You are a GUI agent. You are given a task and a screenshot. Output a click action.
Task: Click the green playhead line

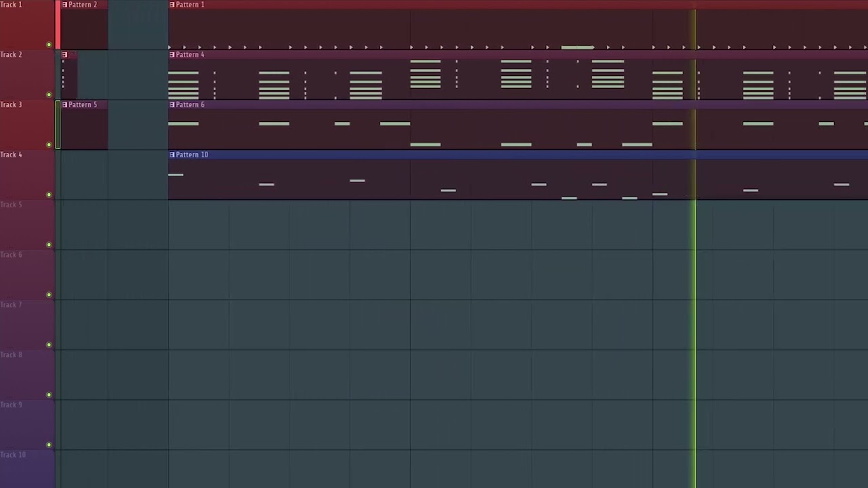tap(695, 244)
